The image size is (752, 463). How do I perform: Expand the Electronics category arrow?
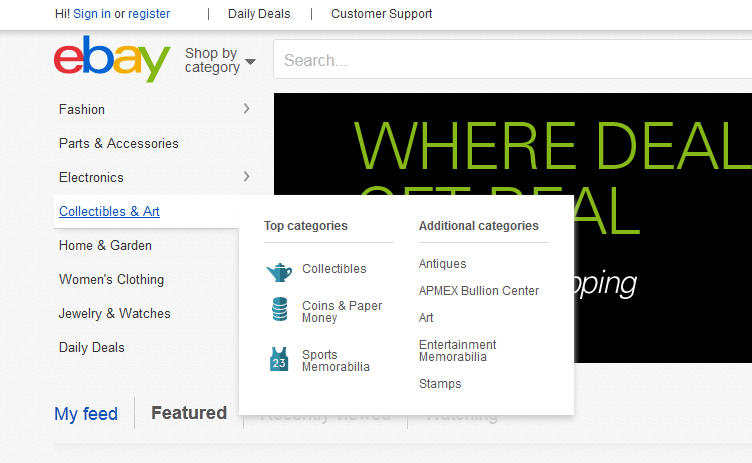(x=246, y=177)
